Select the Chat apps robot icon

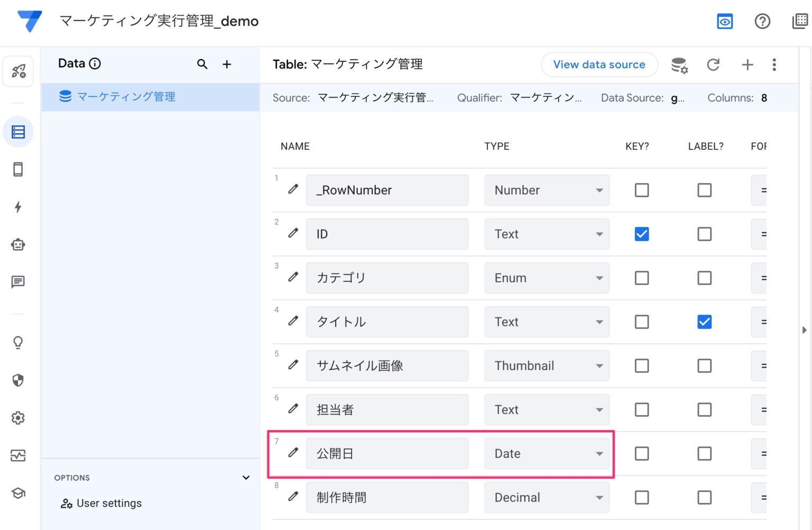coord(18,244)
